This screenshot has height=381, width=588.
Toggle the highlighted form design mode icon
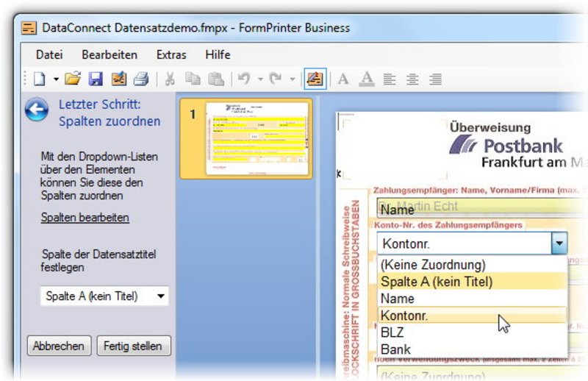click(315, 79)
